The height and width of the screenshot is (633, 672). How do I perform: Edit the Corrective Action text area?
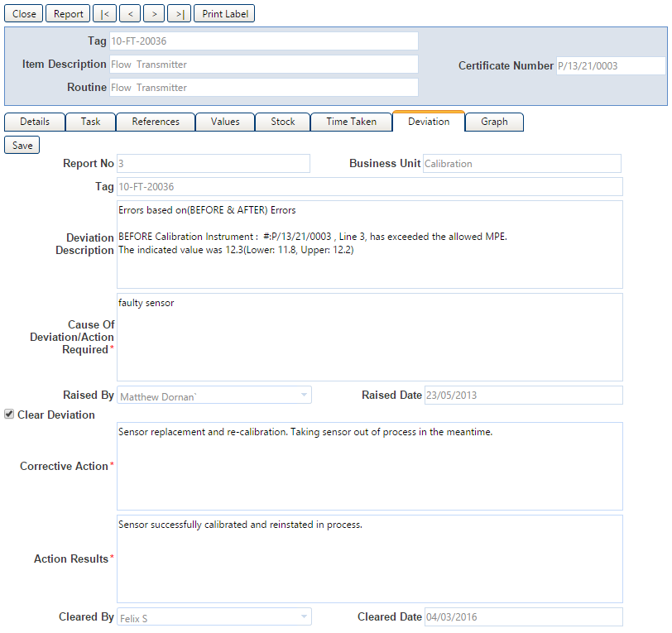pos(370,467)
